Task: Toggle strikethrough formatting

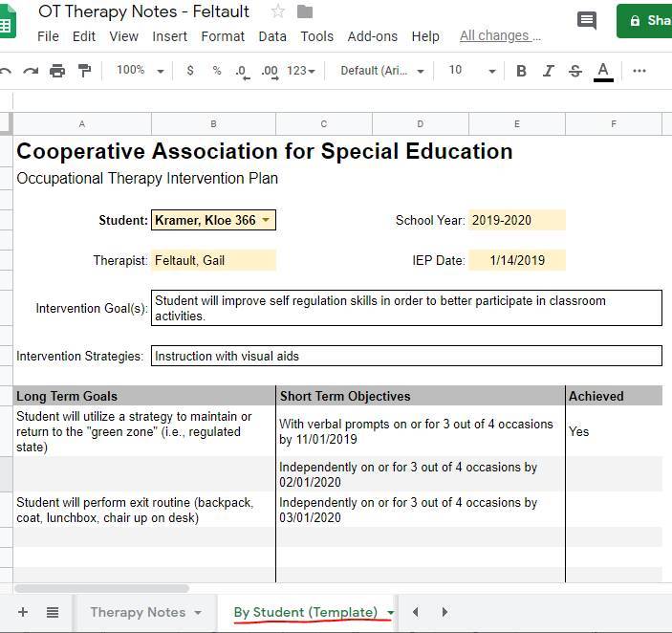Action: click(x=575, y=71)
